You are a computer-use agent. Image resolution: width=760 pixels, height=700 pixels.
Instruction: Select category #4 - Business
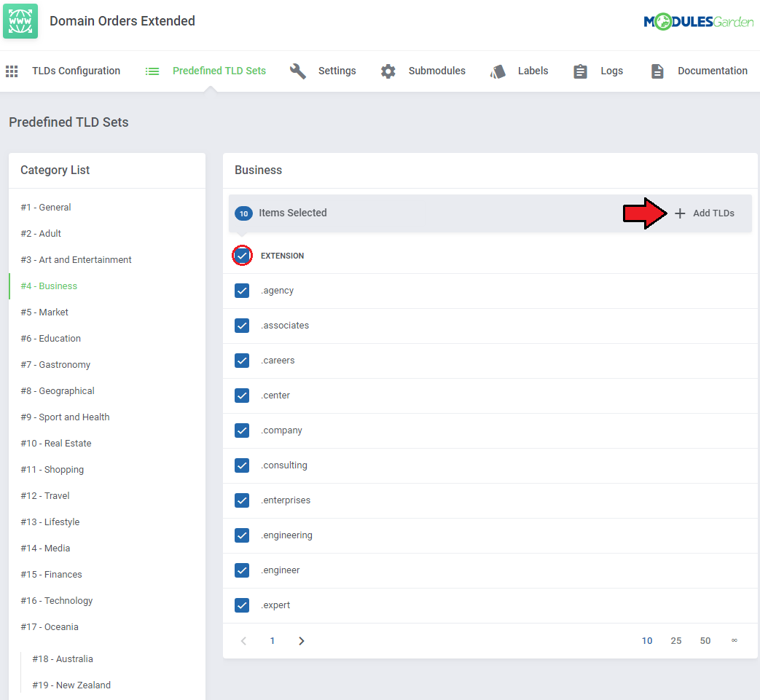point(49,286)
